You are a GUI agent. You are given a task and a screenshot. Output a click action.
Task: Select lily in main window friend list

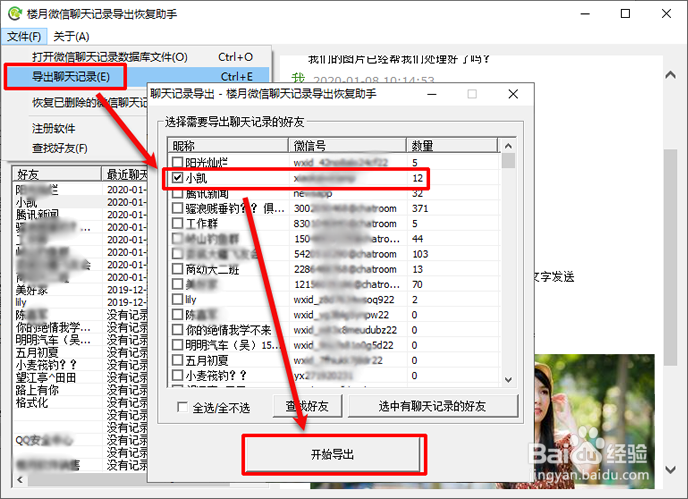coord(21,302)
